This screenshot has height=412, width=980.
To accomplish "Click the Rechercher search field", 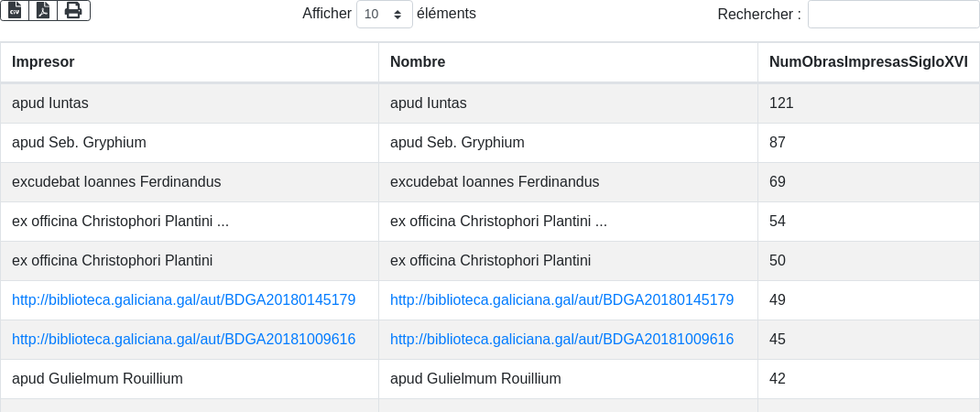I will [893, 15].
